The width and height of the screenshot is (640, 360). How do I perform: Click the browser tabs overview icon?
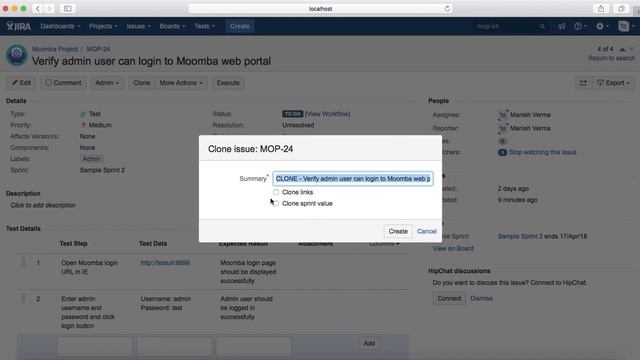click(x=621, y=9)
